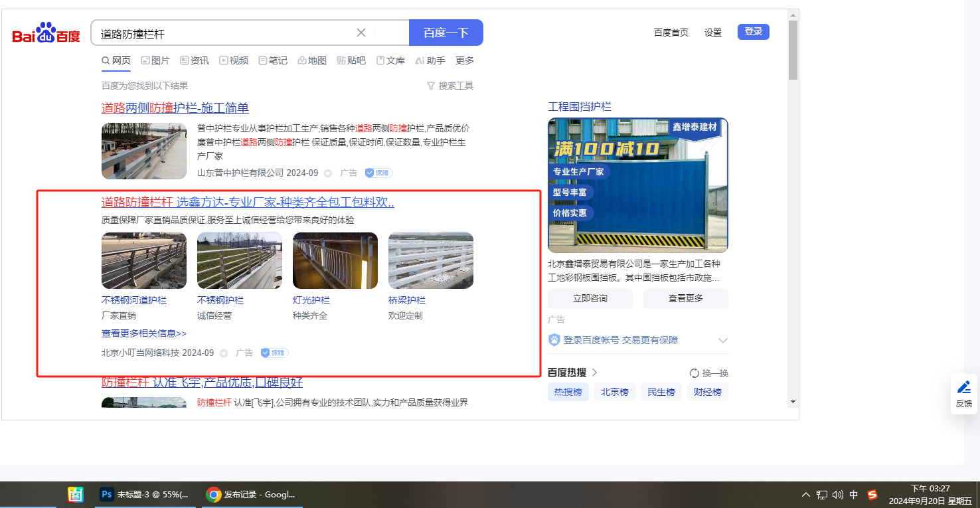Switch to the 资讯 search tab
Image resolution: width=980 pixels, height=508 pixels.
coord(195,60)
